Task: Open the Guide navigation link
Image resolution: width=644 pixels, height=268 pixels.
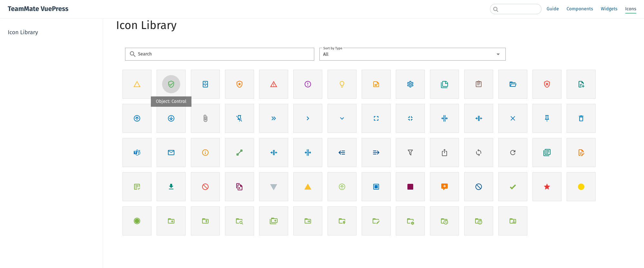Action: [552, 9]
